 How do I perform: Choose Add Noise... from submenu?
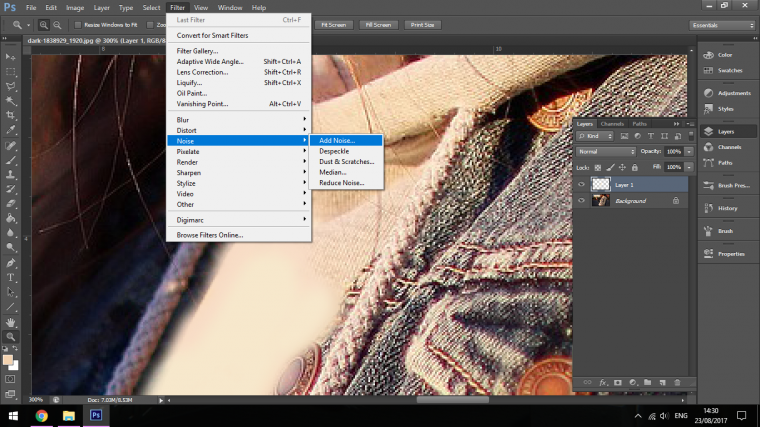[346, 141]
